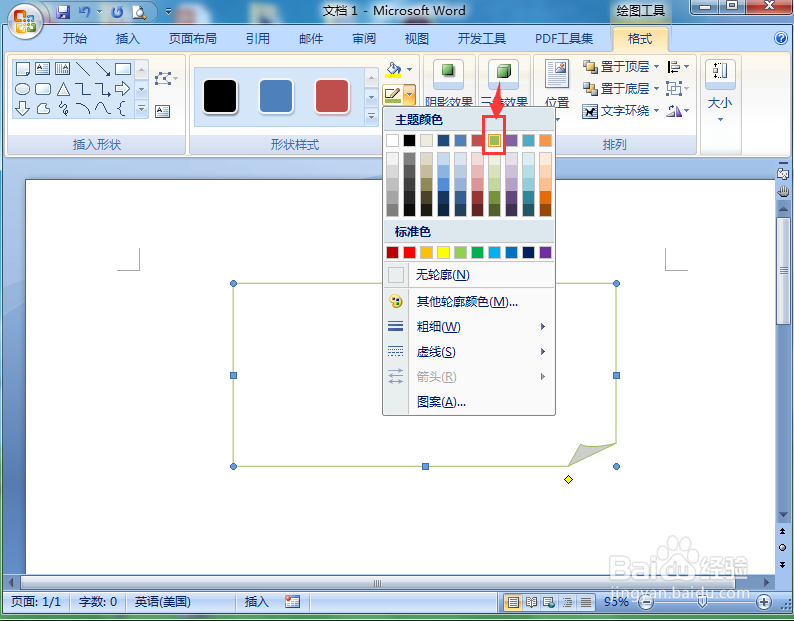Open the 插入 (Insert) tab
The height and width of the screenshot is (621, 794).
click(128, 38)
